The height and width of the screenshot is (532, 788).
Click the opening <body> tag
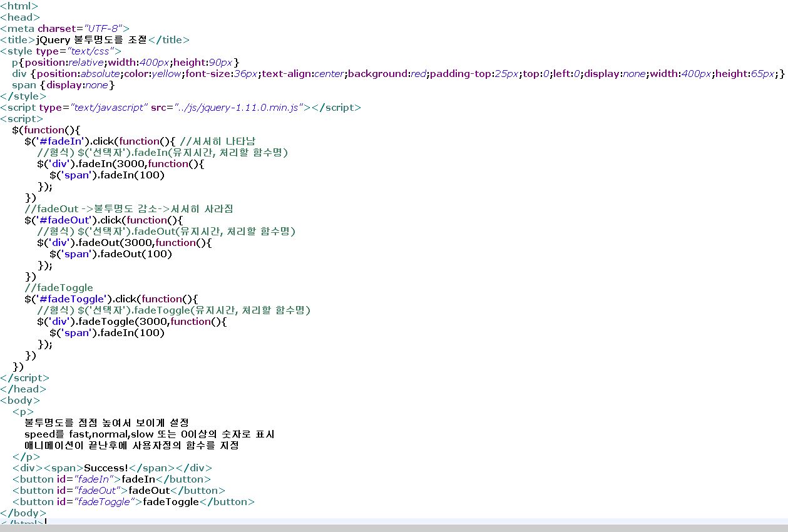(x=20, y=400)
